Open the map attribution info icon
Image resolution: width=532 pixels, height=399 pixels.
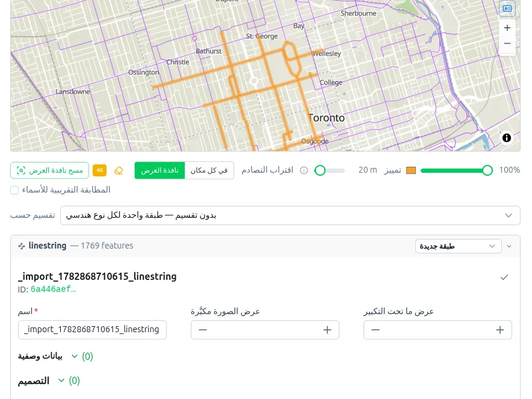pos(506,138)
